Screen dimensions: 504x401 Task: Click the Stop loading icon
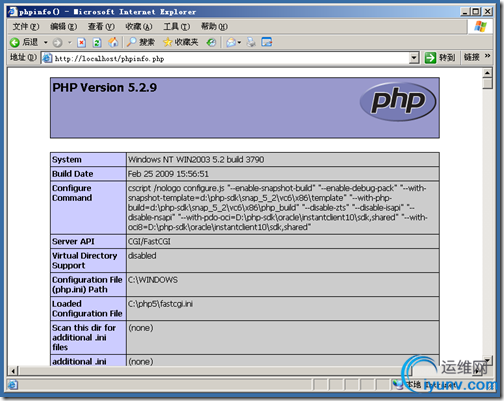(81, 42)
